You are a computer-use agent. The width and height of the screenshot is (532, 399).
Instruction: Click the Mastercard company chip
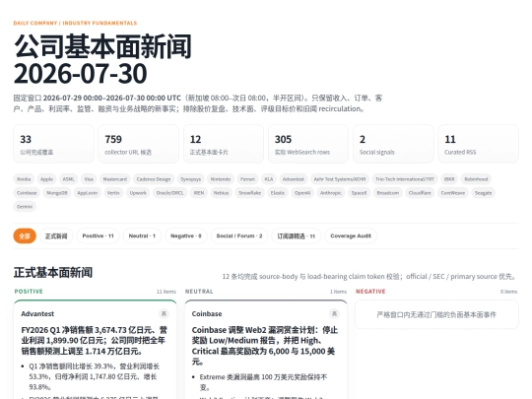[115, 179]
